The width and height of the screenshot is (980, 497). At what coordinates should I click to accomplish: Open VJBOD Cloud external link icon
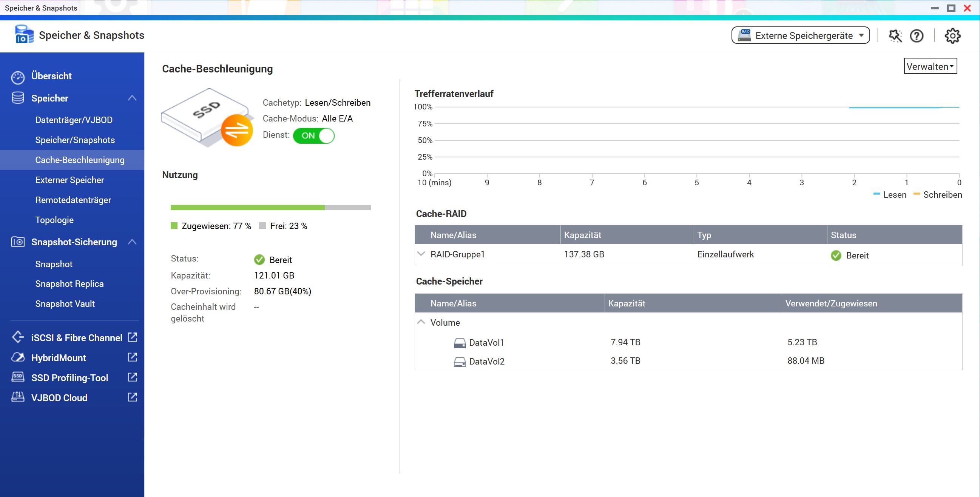tap(133, 397)
